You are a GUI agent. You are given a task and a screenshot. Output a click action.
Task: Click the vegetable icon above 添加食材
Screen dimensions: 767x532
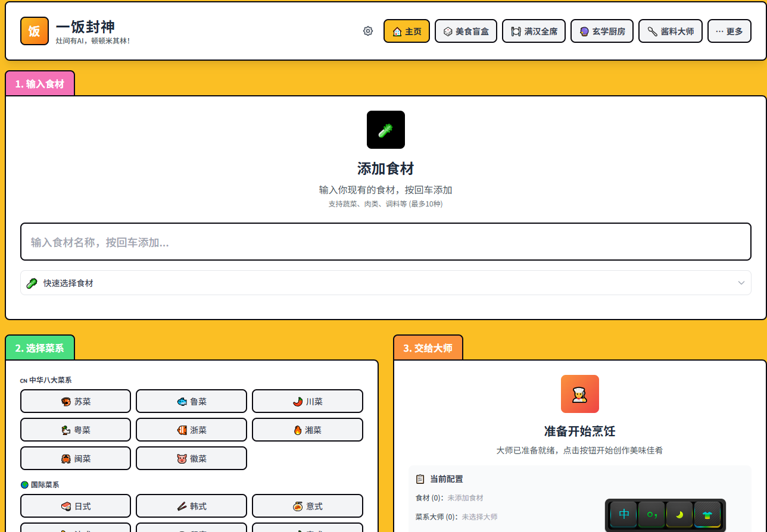[x=385, y=130]
